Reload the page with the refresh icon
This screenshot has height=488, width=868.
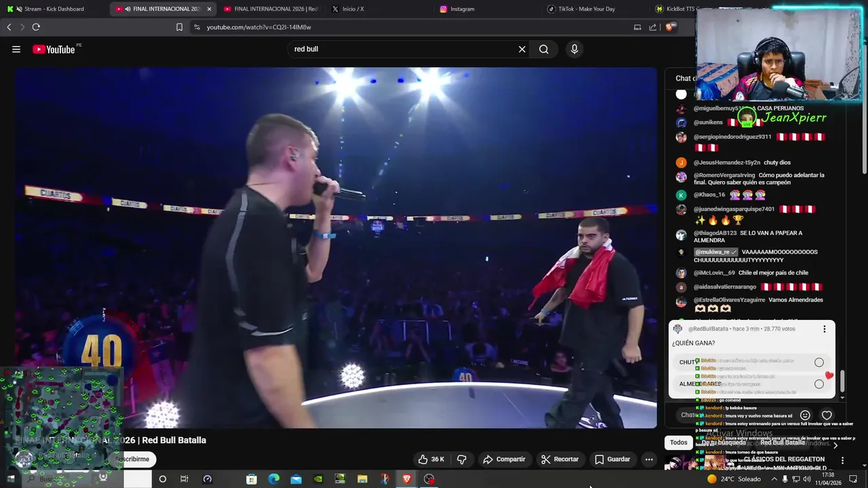36,27
